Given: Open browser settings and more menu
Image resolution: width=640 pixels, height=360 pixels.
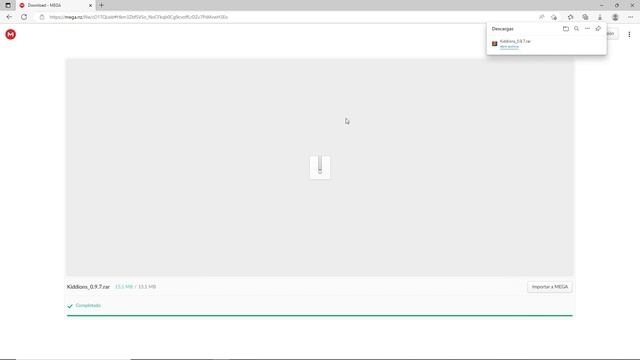Looking at the screenshot, I should click(x=630, y=17).
